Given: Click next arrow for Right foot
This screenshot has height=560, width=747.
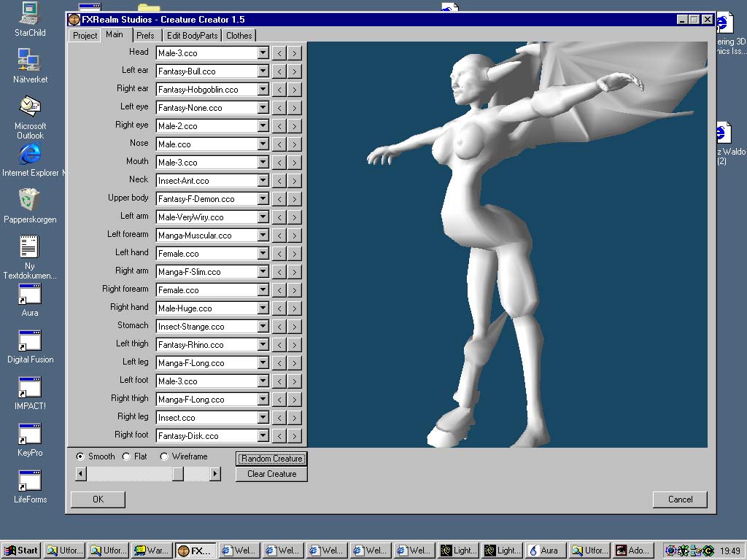Looking at the screenshot, I should 294,436.
